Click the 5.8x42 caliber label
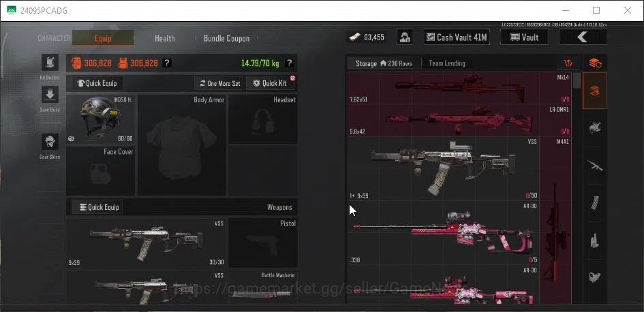This screenshot has height=312, width=644. pos(357,131)
